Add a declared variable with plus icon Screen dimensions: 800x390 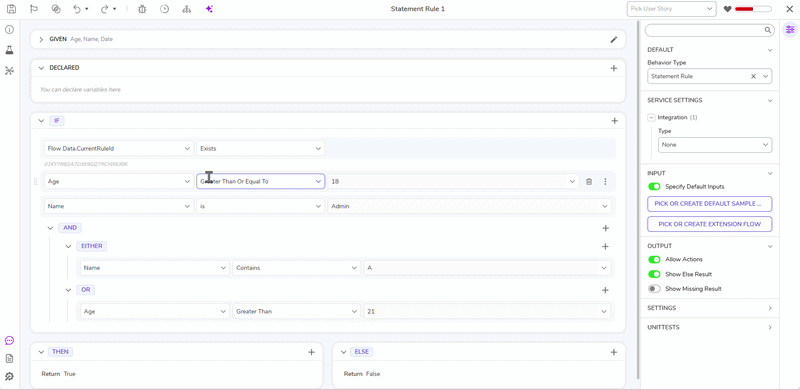[614, 68]
